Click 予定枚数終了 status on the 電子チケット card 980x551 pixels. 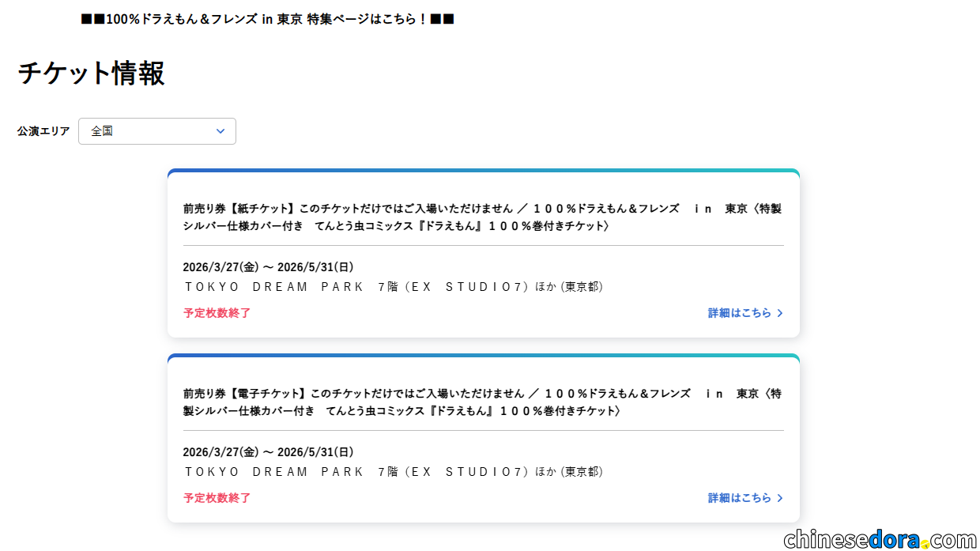coord(217,498)
